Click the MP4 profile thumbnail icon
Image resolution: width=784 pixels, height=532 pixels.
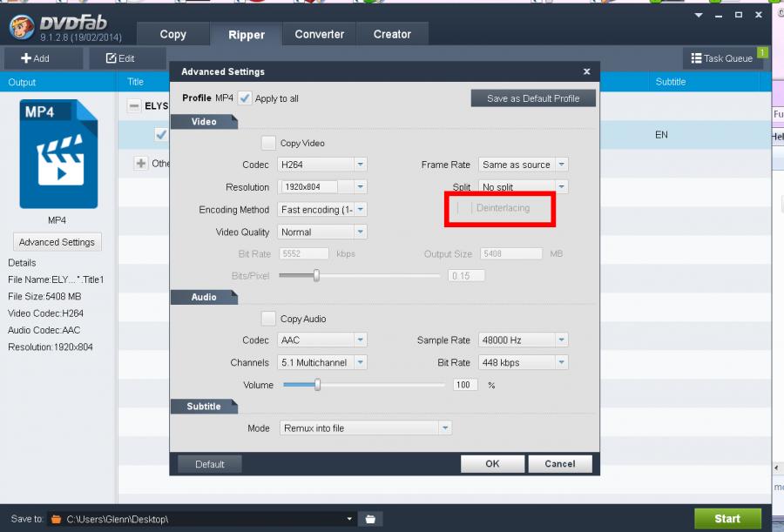(x=58, y=153)
